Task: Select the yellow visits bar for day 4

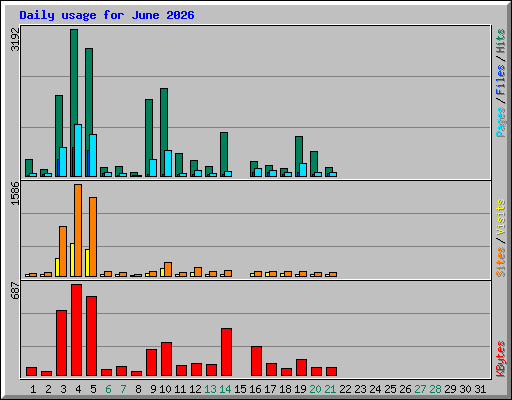Action: (72, 260)
